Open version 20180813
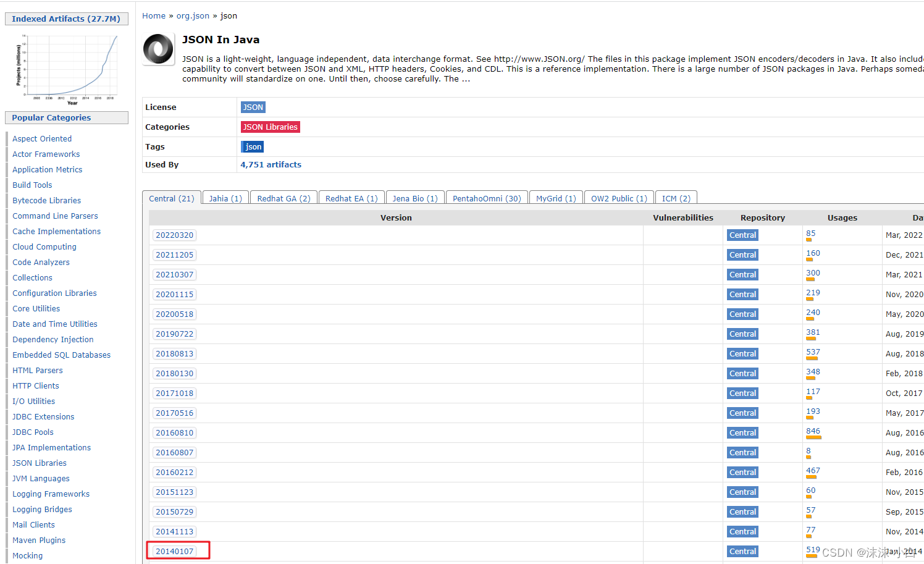The height and width of the screenshot is (564, 924). click(x=175, y=354)
